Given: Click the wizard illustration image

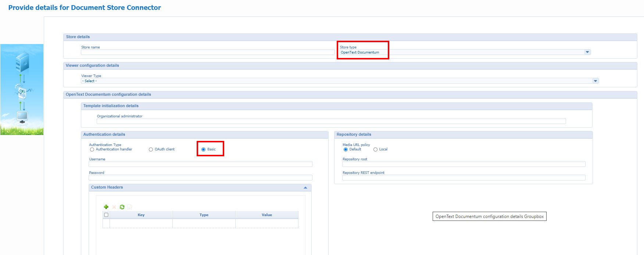Looking at the screenshot, I should pyautogui.click(x=22, y=90).
